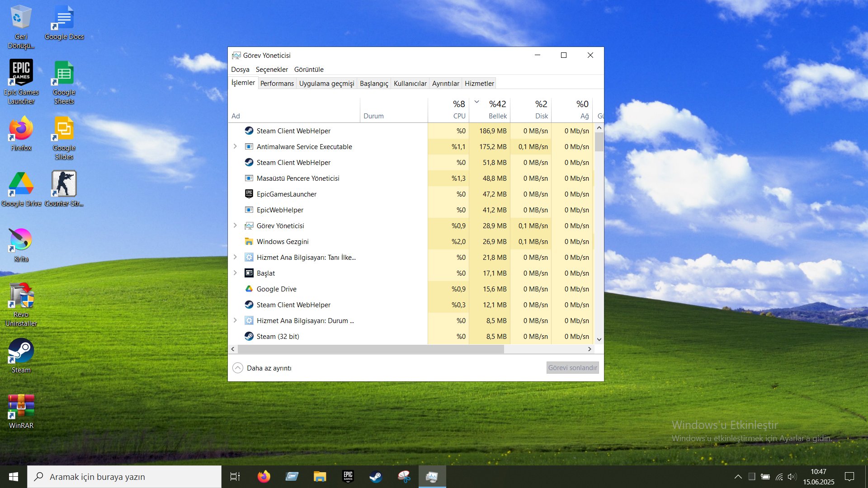Select Steam desktop shortcut

click(x=21, y=356)
